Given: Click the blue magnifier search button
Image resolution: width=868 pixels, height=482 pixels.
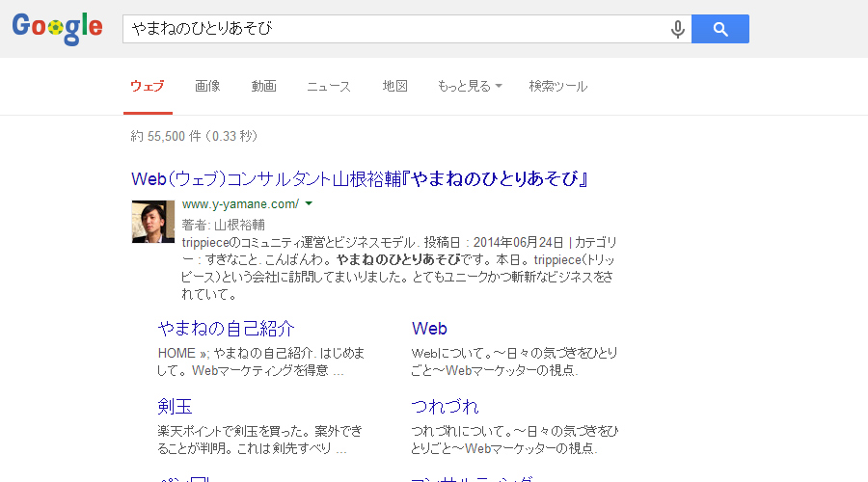Looking at the screenshot, I should (x=720, y=29).
